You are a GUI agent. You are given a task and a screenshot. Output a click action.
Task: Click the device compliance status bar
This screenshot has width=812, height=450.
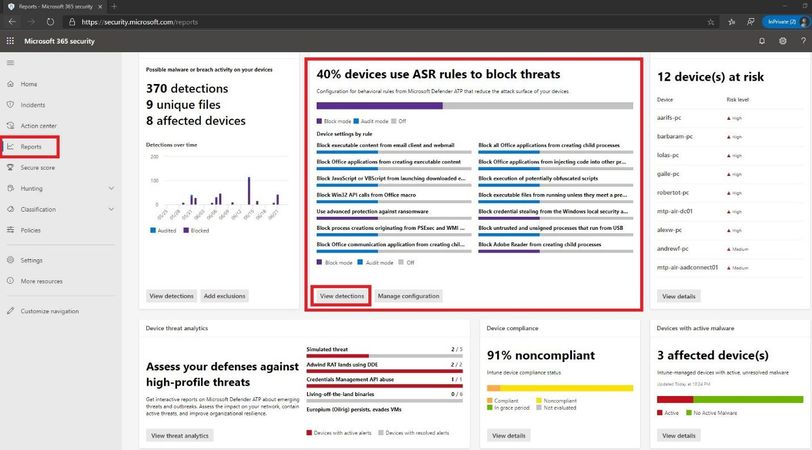560,388
